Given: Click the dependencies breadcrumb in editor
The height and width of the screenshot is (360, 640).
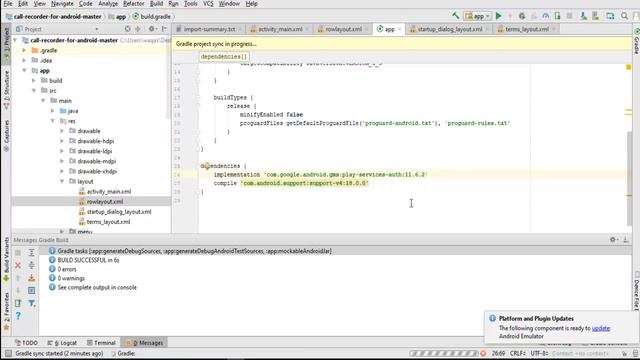Looking at the screenshot, I should [x=224, y=57].
